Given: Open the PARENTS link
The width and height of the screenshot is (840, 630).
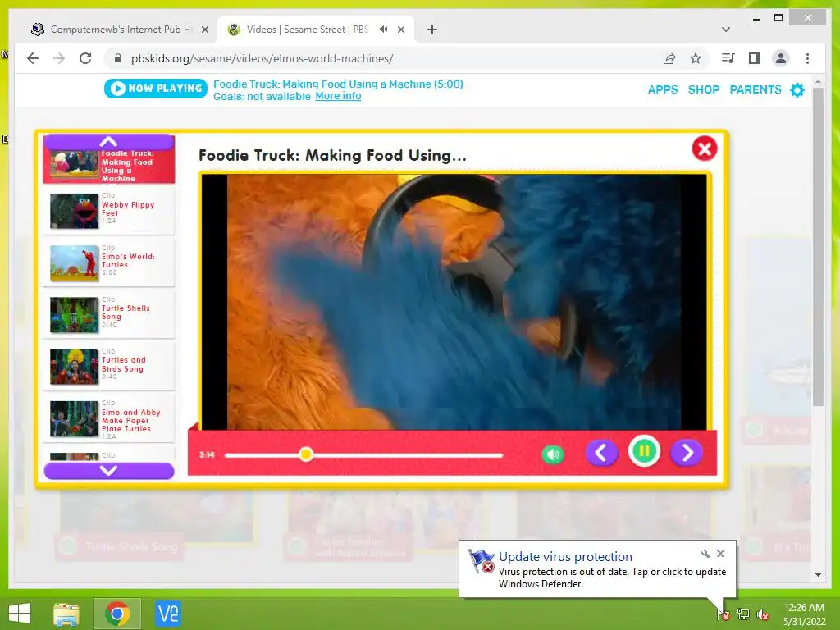Looking at the screenshot, I should (756, 89).
